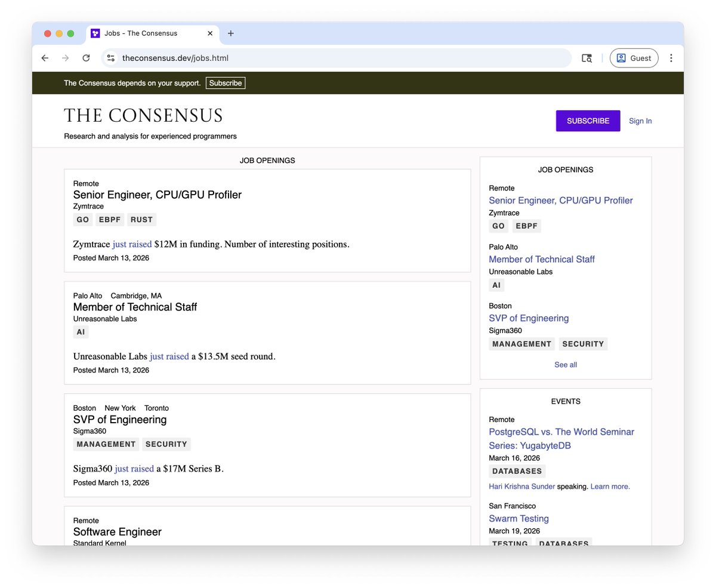This screenshot has height=588, width=716.
Task: Click Toronto location text
Action: 156,408
